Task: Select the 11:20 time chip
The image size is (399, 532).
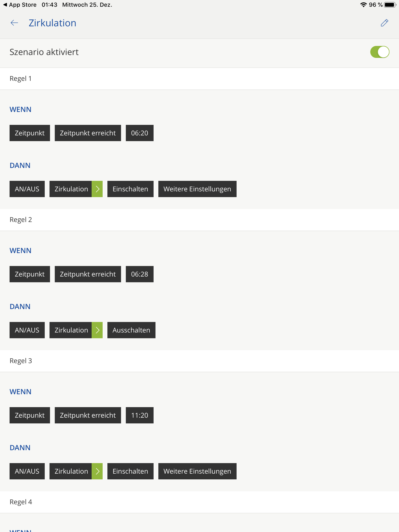Action: [x=139, y=415]
